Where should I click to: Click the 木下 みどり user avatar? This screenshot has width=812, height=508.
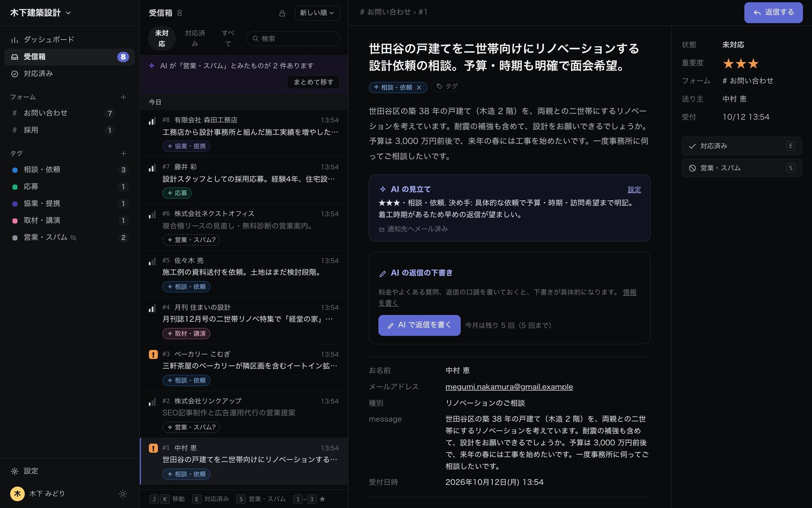coord(17,494)
